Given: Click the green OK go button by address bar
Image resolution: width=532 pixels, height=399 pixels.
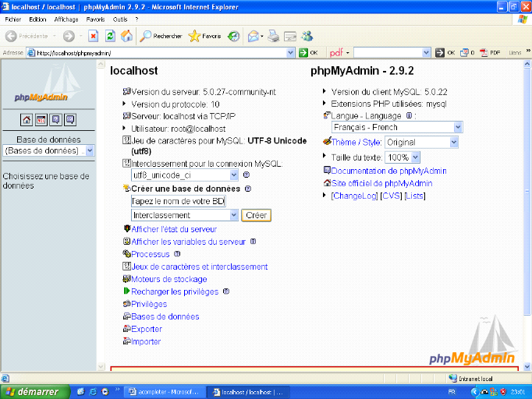Looking at the screenshot, I should coord(308,53).
